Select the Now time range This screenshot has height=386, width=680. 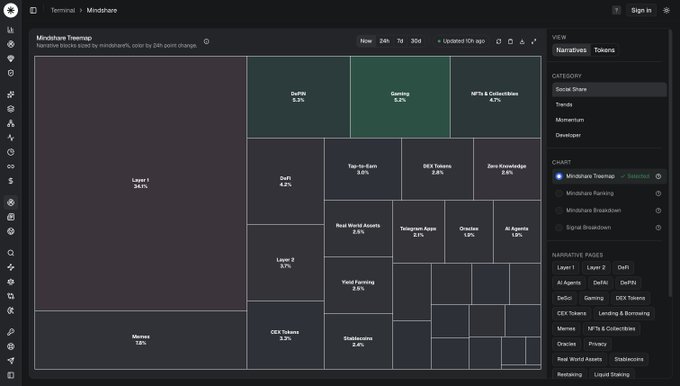(x=366, y=41)
